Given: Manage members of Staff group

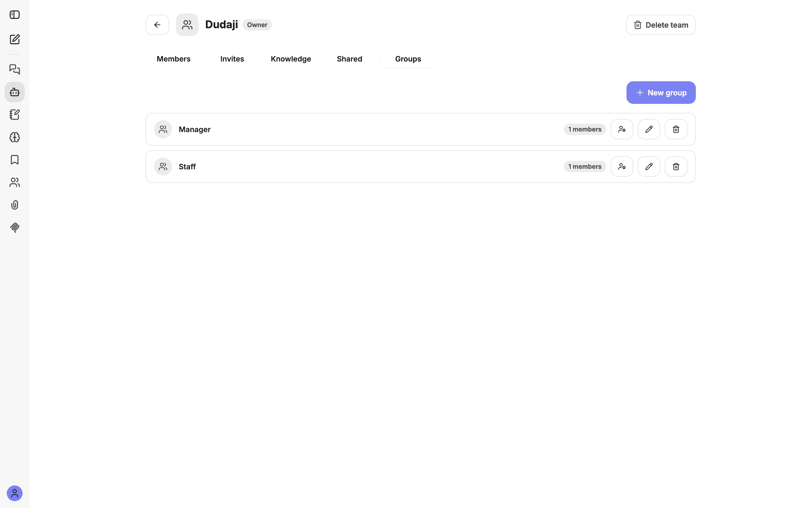Looking at the screenshot, I should [622, 167].
